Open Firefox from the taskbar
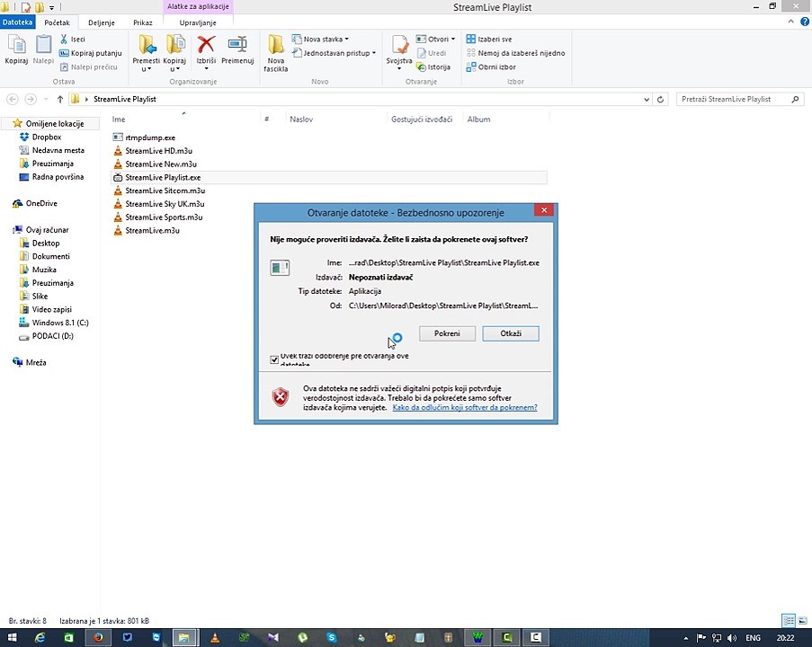The width and height of the screenshot is (812, 647). click(x=98, y=637)
